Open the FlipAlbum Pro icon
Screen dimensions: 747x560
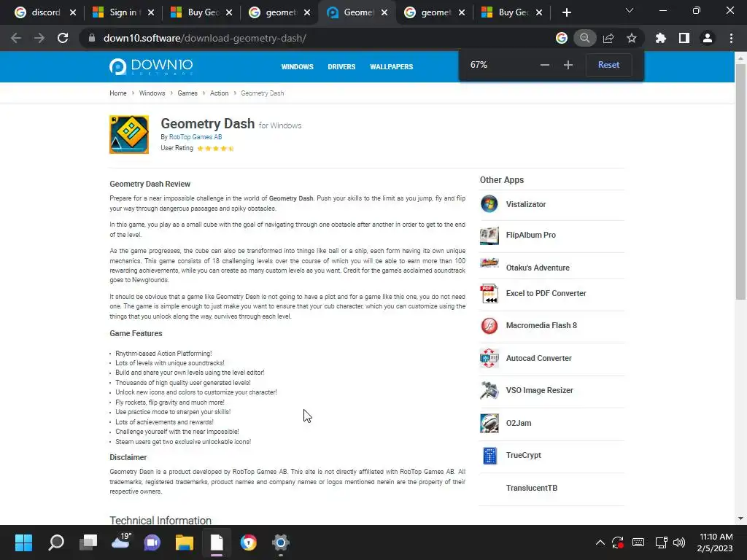[489, 236]
